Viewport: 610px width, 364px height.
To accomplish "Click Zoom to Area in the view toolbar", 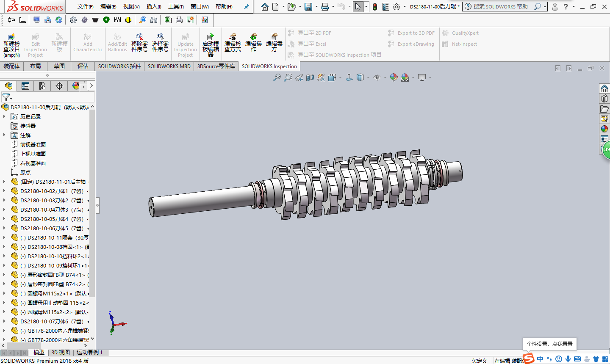I will [288, 77].
